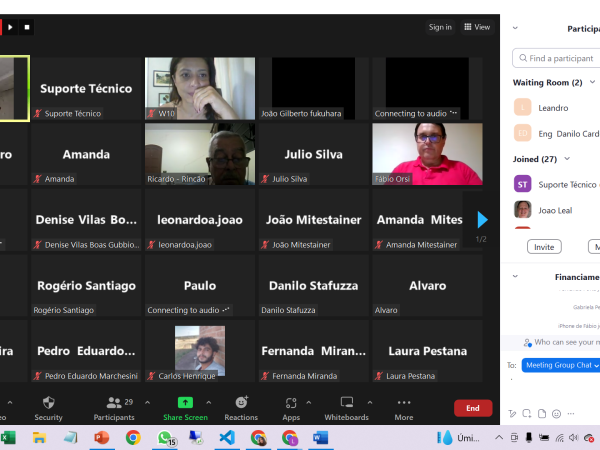The height and width of the screenshot is (450, 600).
Task: Click the Find a participant field
Action: (556, 58)
